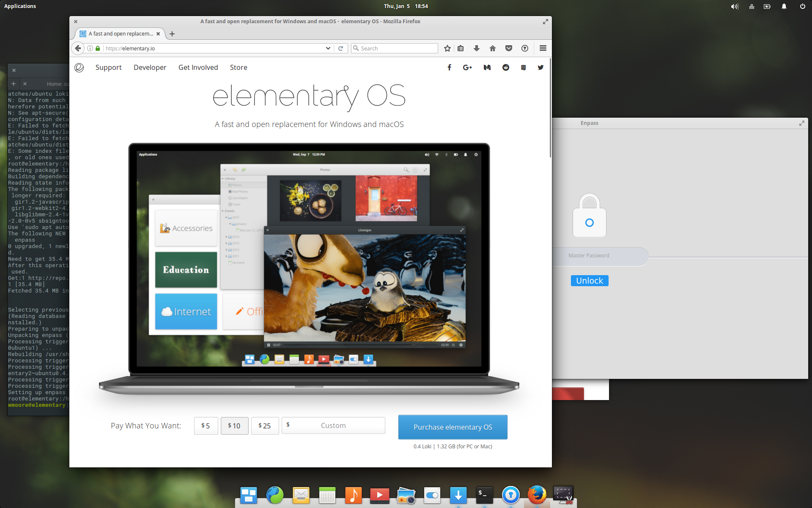Click the Purchase elementary OS button
Viewport: 812px width, 508px height.
click(x=453, y=427)
